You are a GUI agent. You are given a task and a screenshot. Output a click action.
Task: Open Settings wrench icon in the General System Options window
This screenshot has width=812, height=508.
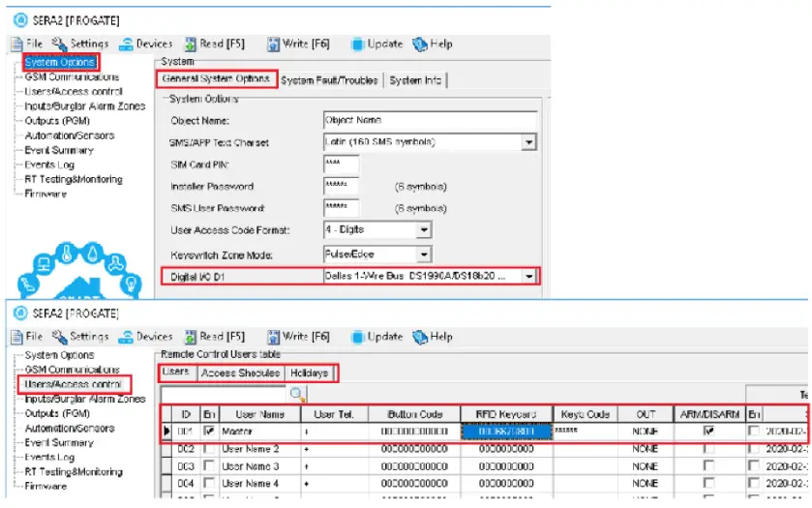click(x=60, y=44)
